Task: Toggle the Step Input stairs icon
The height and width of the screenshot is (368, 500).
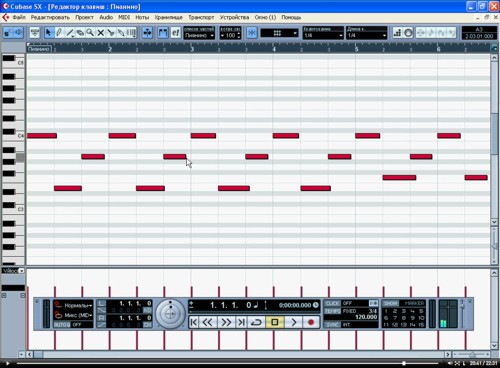Action: 397,33
